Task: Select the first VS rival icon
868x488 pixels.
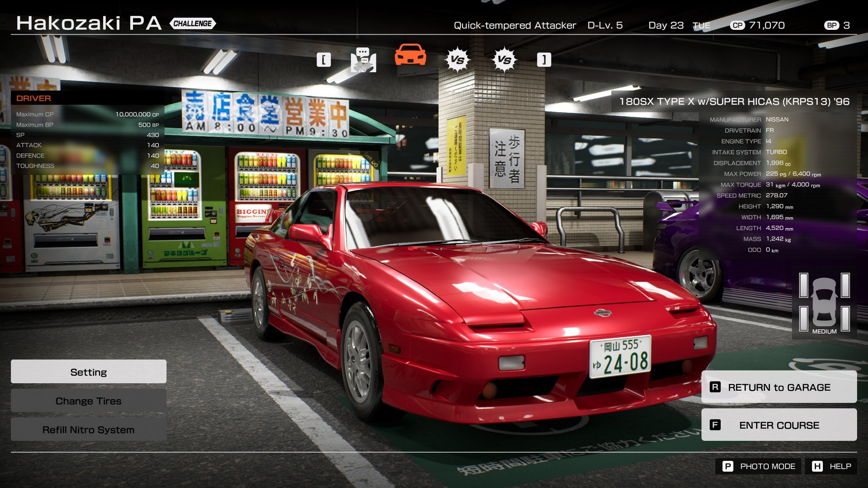Action: (457, 60)
